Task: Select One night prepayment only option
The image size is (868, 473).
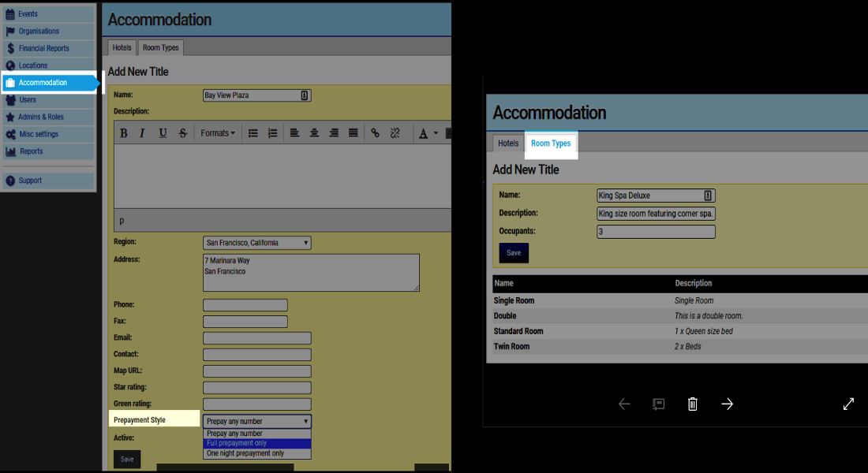Action: 257,453
